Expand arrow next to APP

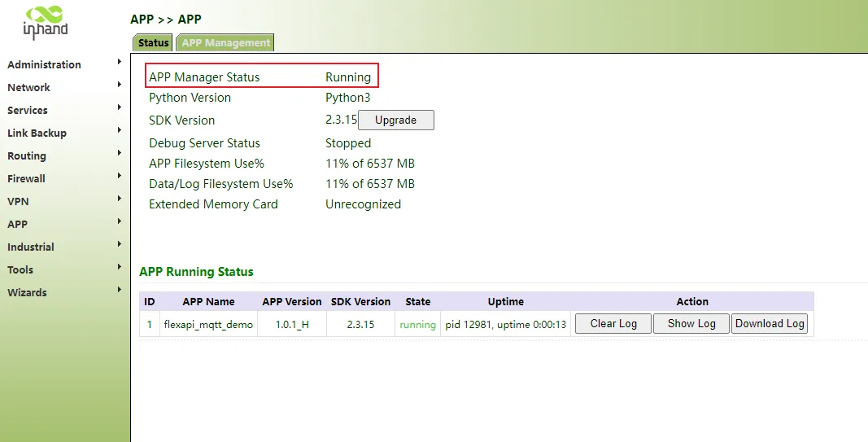(119, 221)
